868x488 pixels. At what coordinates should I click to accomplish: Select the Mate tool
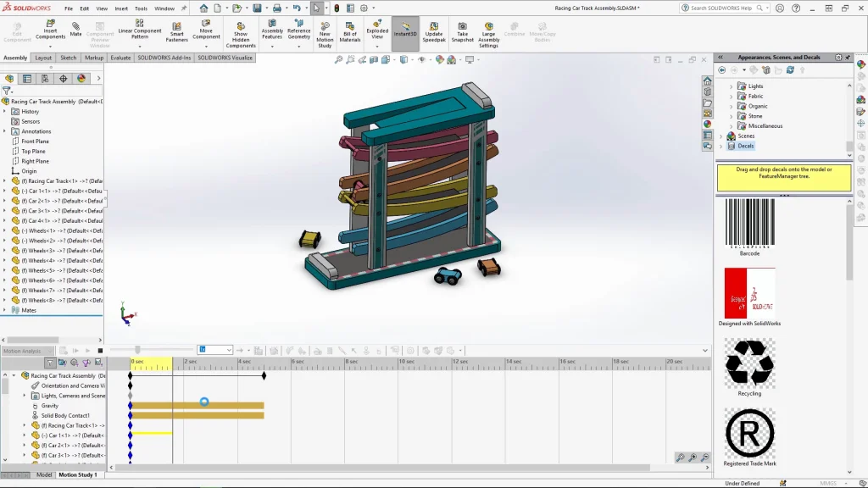pos(76,30)
